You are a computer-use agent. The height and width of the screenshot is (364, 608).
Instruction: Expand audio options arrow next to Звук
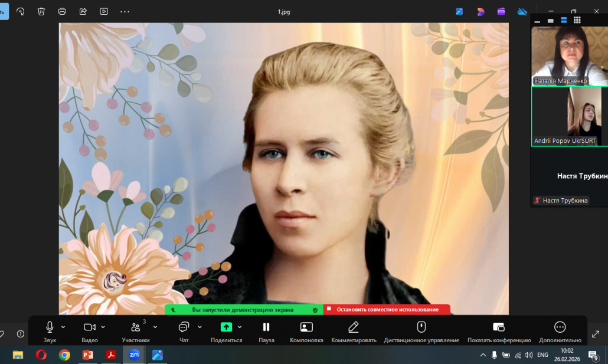click(x=63, y=327)
